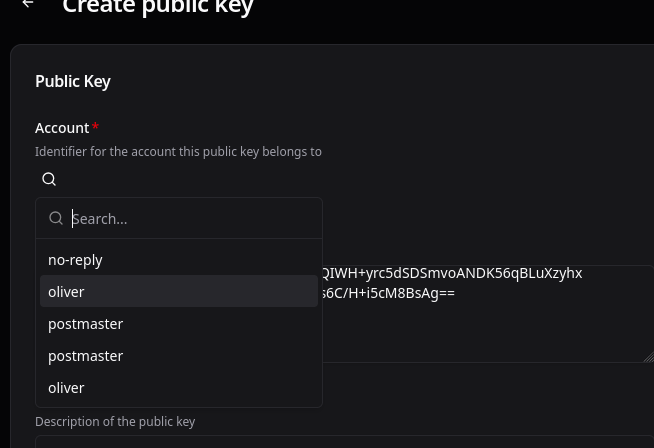Viewport: 654px width, 448px height.
Task: Click the 'Description of the public key' hint
Action: pyautogui.click(x=115, y=421)
